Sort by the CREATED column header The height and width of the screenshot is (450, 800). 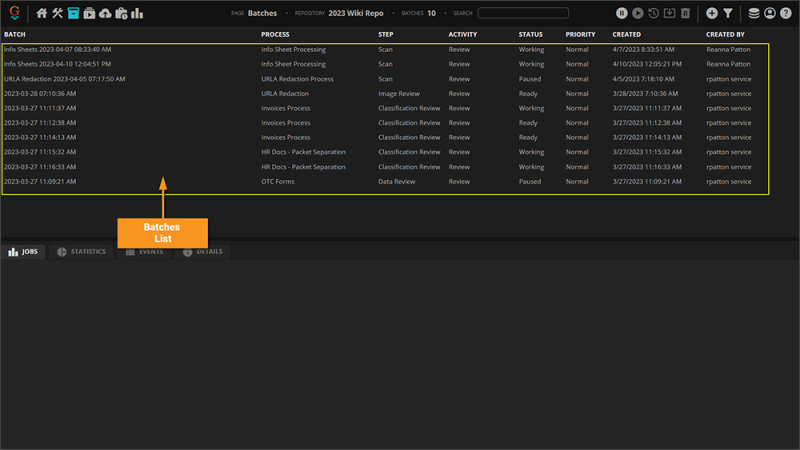pyautogui.click(x=627, y=34)
